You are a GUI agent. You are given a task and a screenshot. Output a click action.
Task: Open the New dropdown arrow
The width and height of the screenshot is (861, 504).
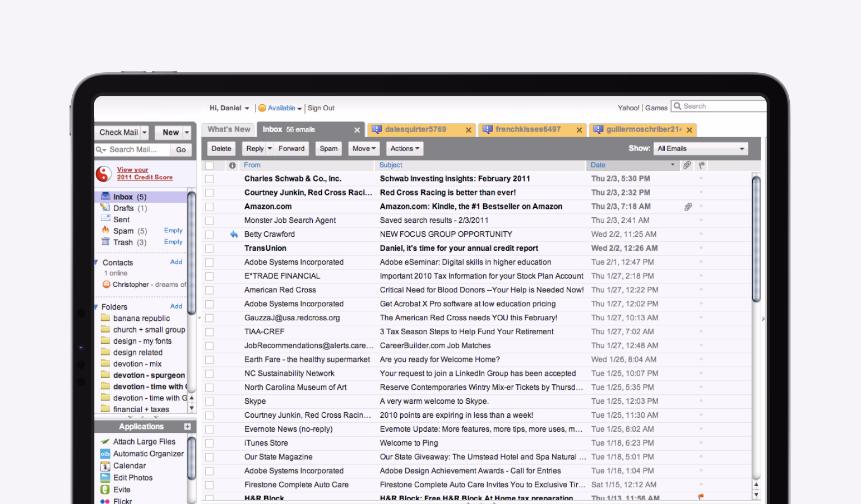click(x=187, y=133)
